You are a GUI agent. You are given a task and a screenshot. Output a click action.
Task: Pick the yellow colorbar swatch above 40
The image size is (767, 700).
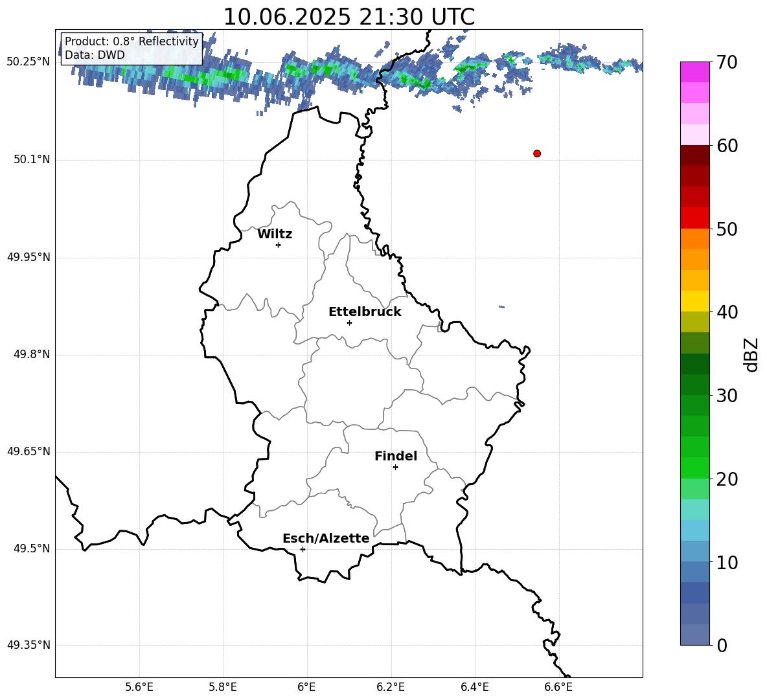point(694,302)
